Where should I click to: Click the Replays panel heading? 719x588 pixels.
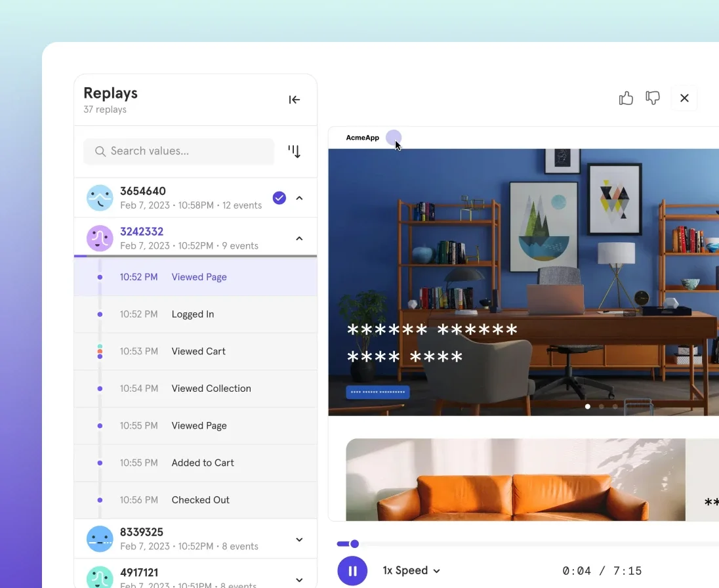[x=110, y=93]
